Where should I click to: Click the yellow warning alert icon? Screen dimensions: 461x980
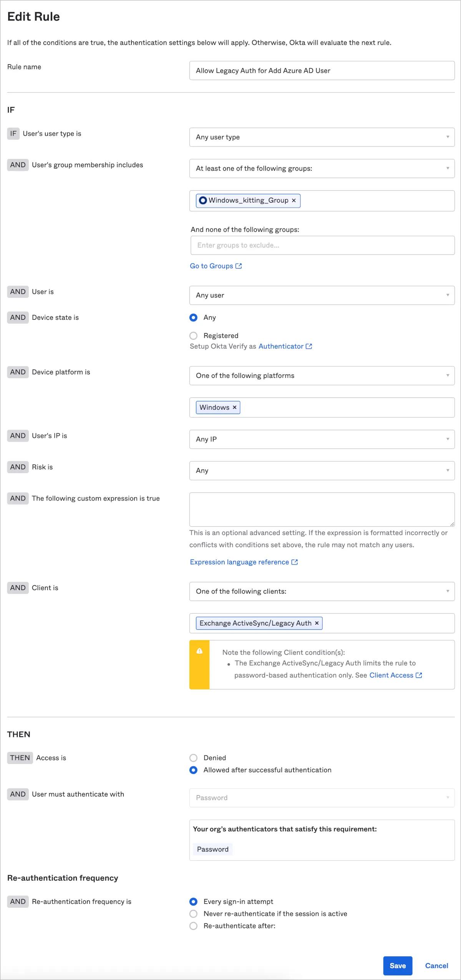tap(199, 651)
